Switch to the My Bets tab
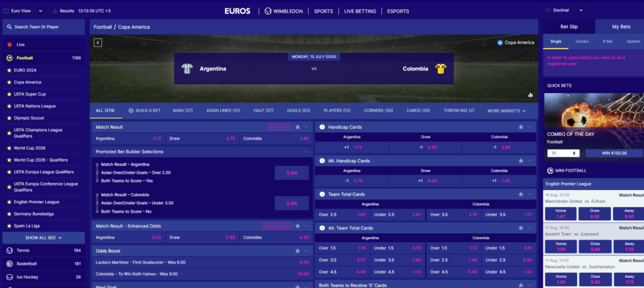 coord(621,26)
